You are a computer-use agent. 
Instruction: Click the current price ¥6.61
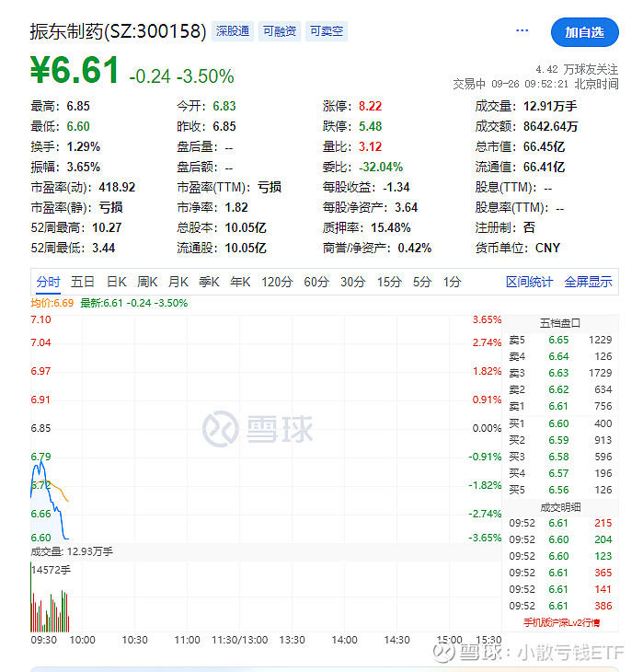click(75, 70)
